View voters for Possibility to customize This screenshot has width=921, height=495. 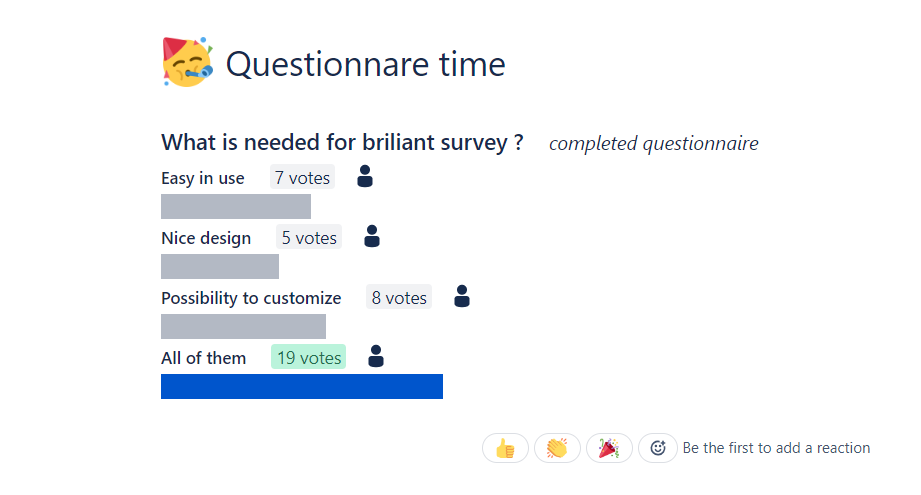click(462, 296)
